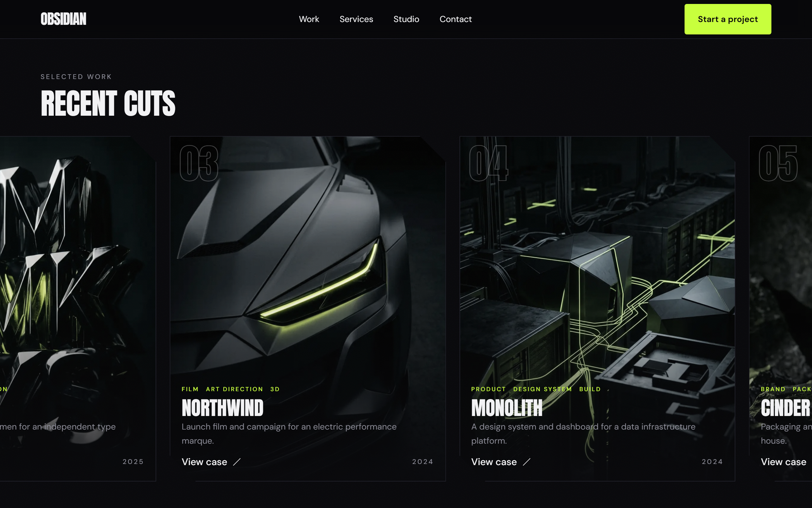
Task: Click the SELECTED WORK label
Action: (x=76, y=76)
